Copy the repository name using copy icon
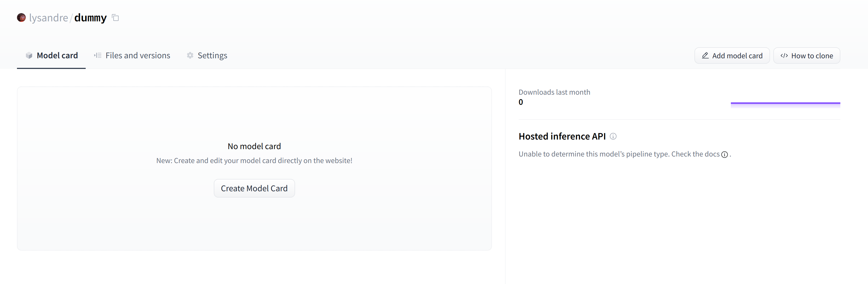The height and width of the screenshot is (284, 868). [115, 18]
